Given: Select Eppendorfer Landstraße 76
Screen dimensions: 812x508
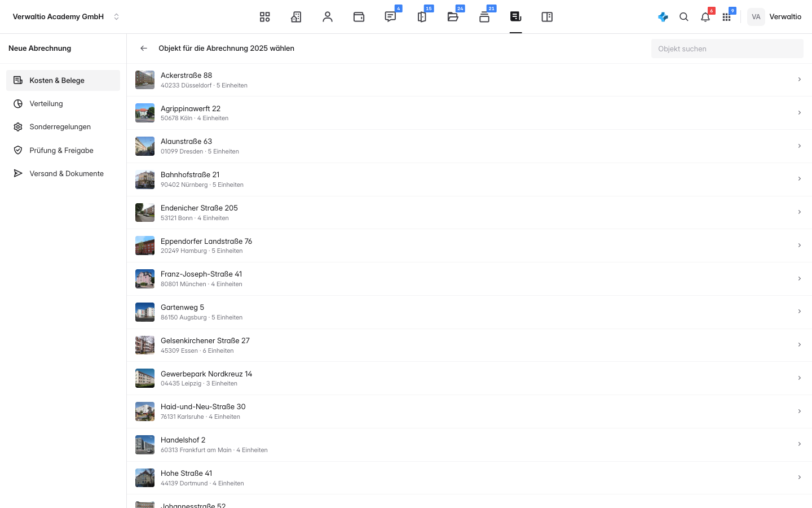Looking at the screenshot, I should coord(469,246).
